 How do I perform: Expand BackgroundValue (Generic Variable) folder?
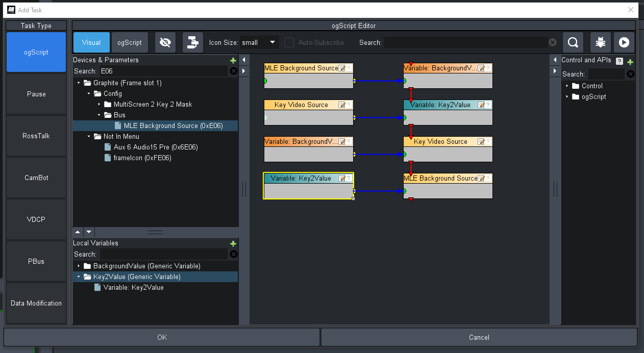click(x=79, y=266)
